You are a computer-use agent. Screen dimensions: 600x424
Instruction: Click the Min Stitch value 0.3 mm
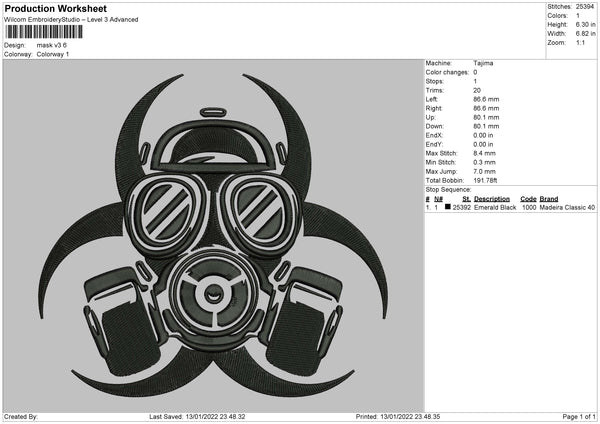click(484, 162)
